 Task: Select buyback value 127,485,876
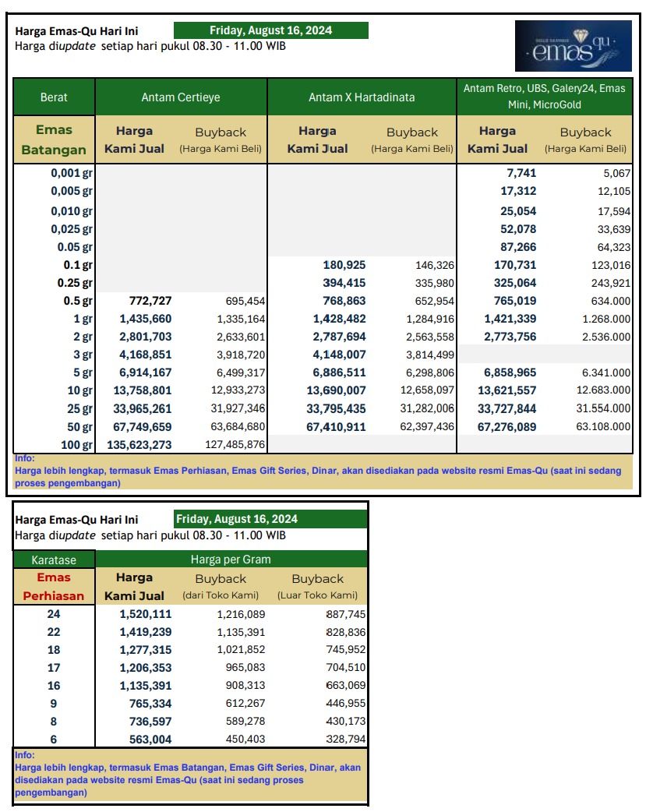(235, 445)
